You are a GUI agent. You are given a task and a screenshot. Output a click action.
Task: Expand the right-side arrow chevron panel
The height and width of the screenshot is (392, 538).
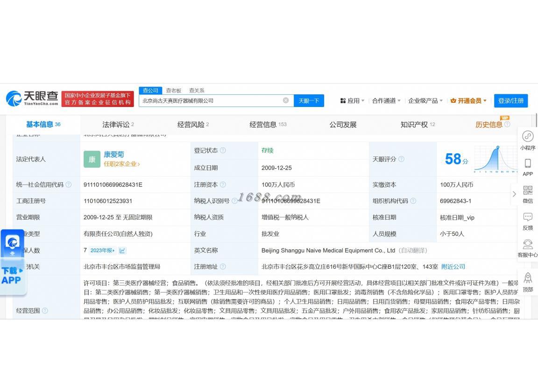[x=514, y=194]
